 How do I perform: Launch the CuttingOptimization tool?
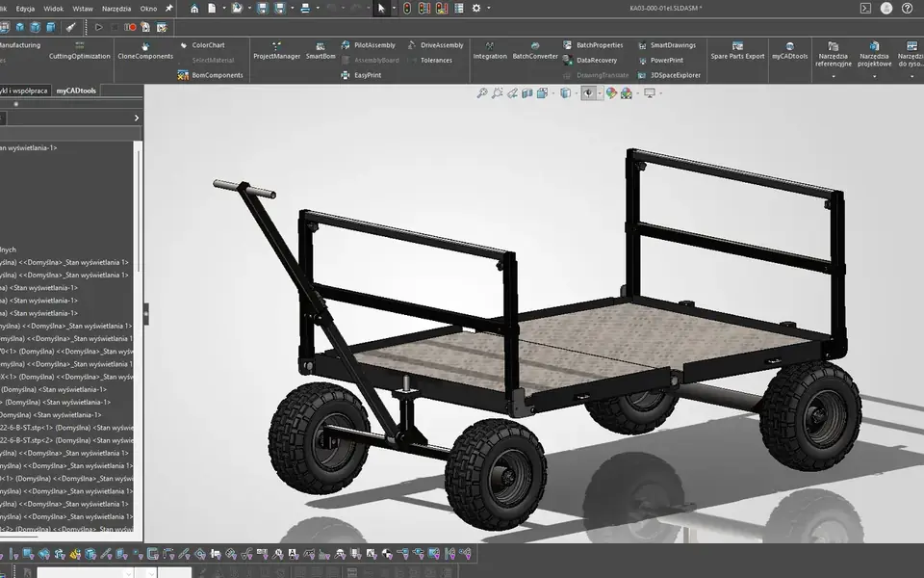80,51
